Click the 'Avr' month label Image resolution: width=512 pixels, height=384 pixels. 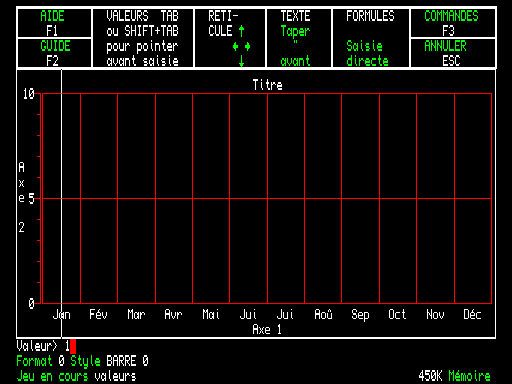tap(173, 314)
